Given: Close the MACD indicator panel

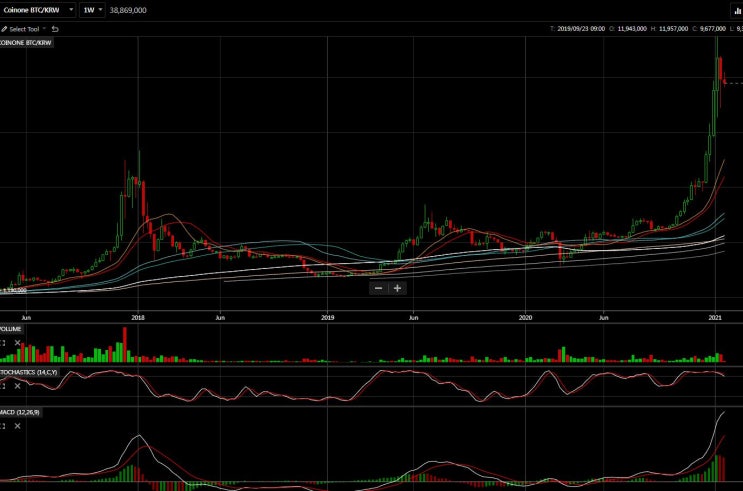Looking at the screenshot, I should pyautogui.click(x=18, y=426).
